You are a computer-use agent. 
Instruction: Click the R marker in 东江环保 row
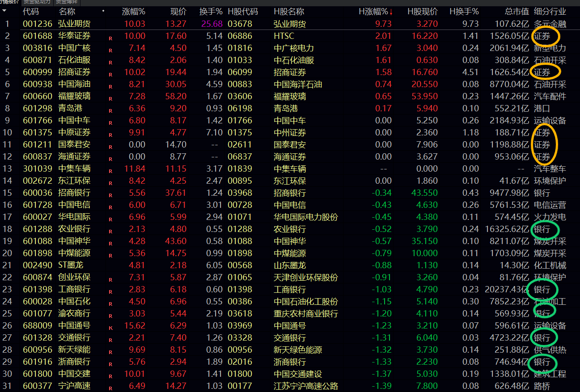click(x=110, y=184)
